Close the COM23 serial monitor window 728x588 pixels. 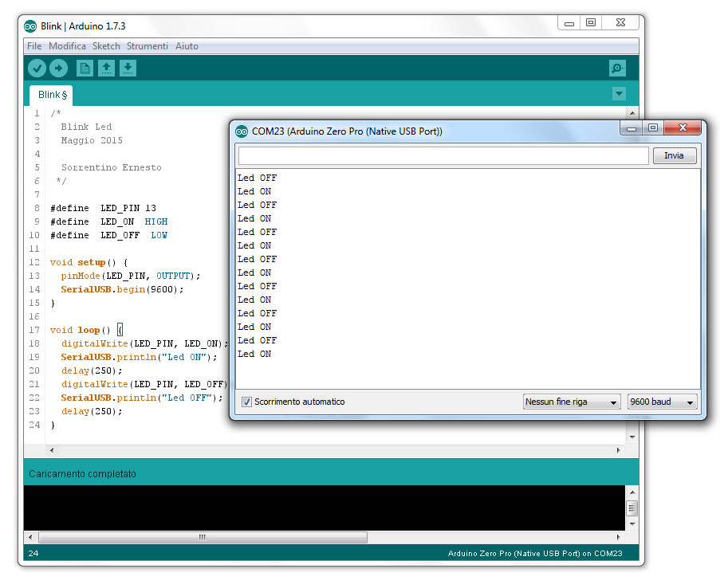pos(683,127)
